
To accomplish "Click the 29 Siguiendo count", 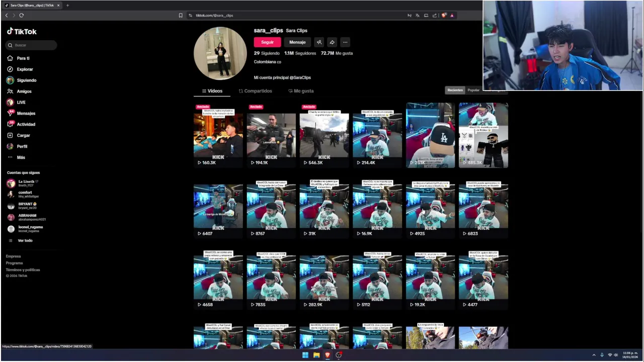I will 267,53.
